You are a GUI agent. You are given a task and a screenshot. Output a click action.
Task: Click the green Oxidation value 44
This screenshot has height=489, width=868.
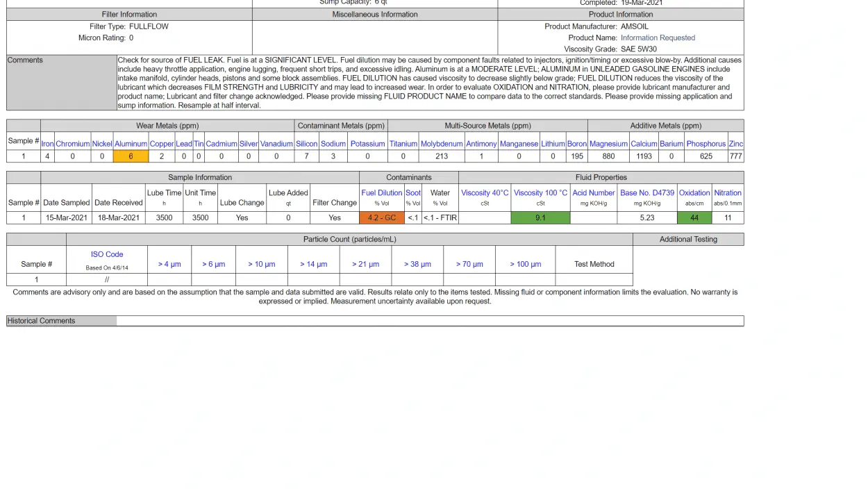pyautogui.click(x=694, y=217)
